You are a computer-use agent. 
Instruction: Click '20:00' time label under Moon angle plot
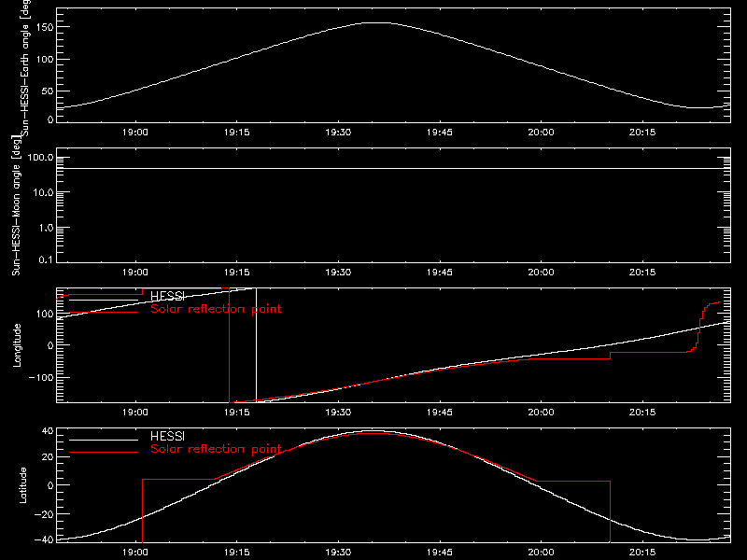(542, 273)
